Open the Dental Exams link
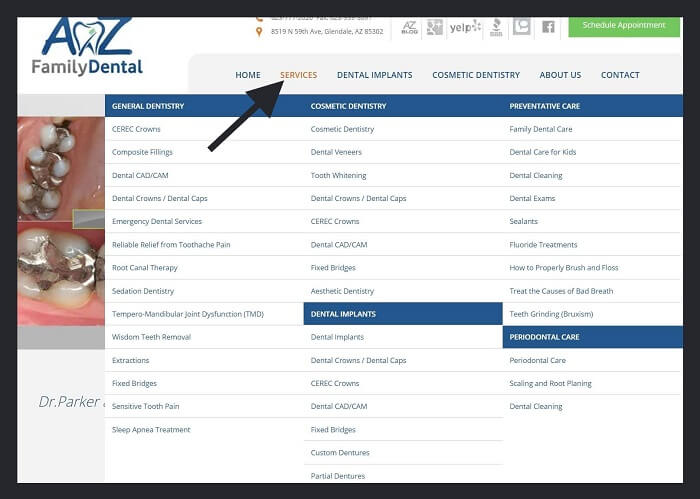This screenshot has height=499, width=700. [532, 198]
